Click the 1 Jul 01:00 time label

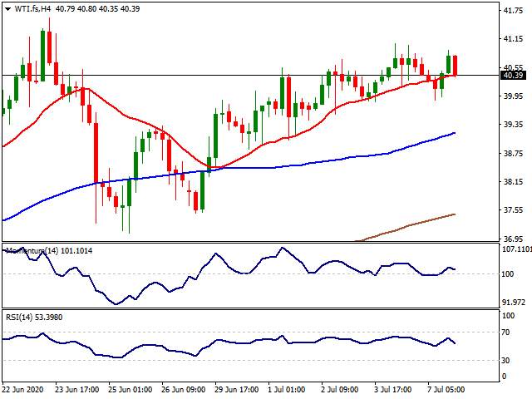click(x=286, y=389)
